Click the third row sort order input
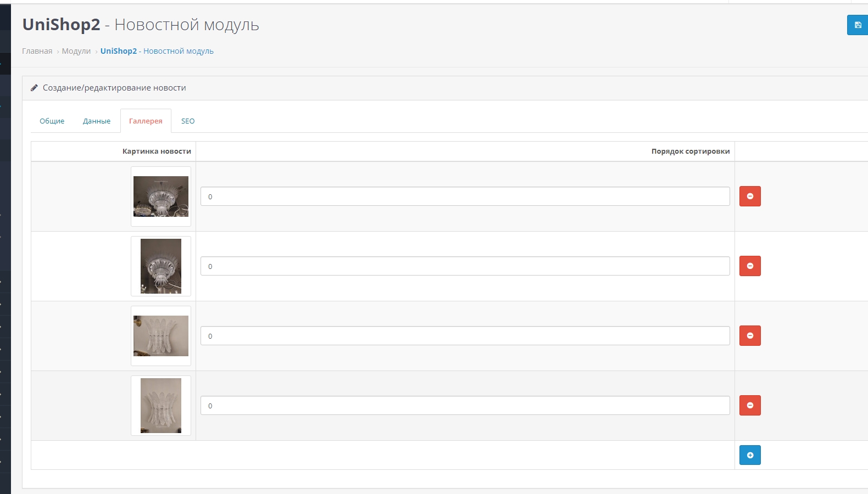Image resolution: width=868 pixels, height=494 pixels. [x=465, y=336]
